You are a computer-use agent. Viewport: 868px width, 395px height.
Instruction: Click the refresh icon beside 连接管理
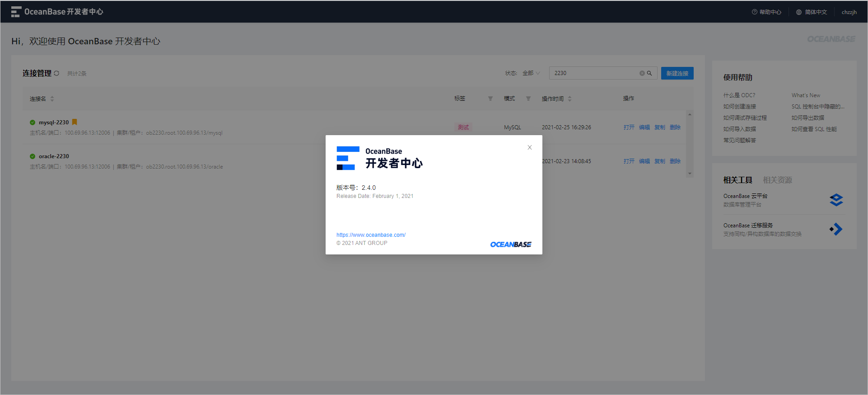[56, 73]
